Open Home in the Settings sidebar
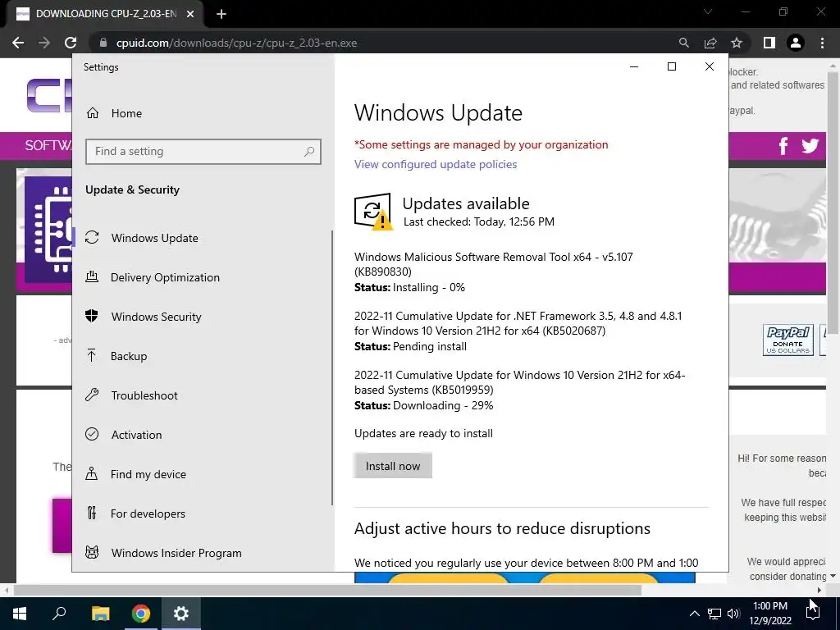Viewport: 840px width, 630px height. tap(126, 113)
